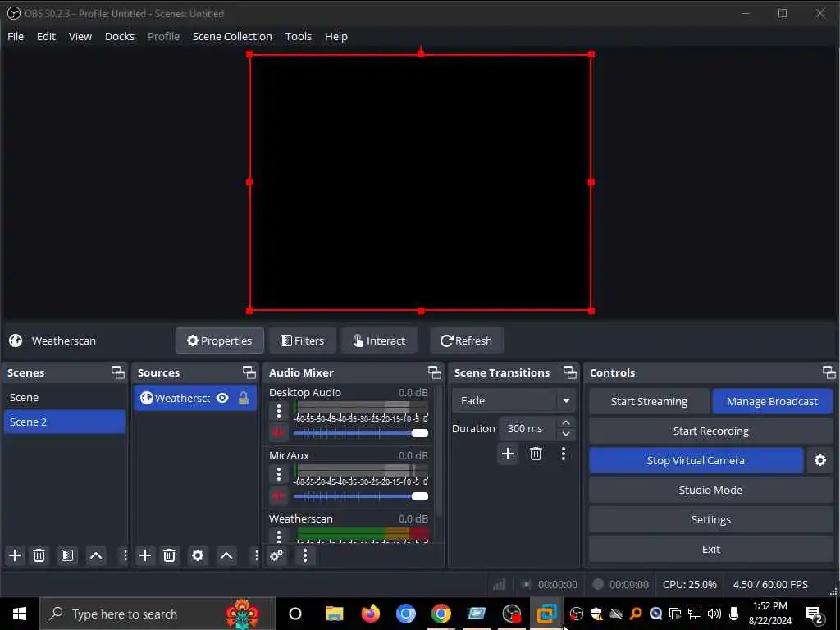Undock the Audio Mixer panel
840x630 pixels.
pos(435,372)
